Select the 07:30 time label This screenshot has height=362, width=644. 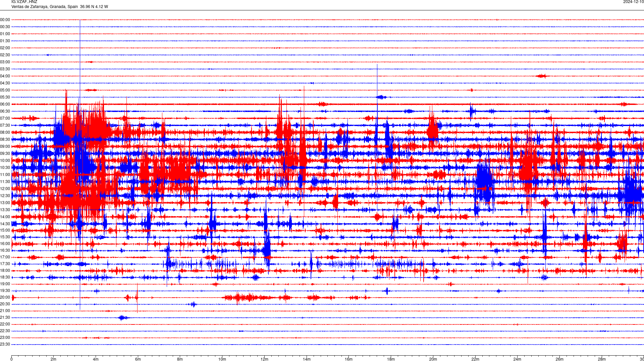tap(5, 125)
